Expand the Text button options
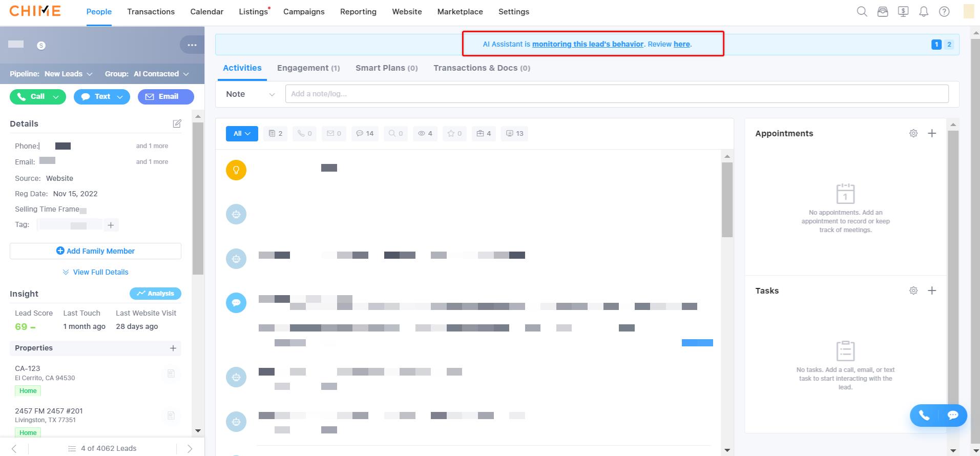This screenshot has width=980, height=456. [120, 97]
